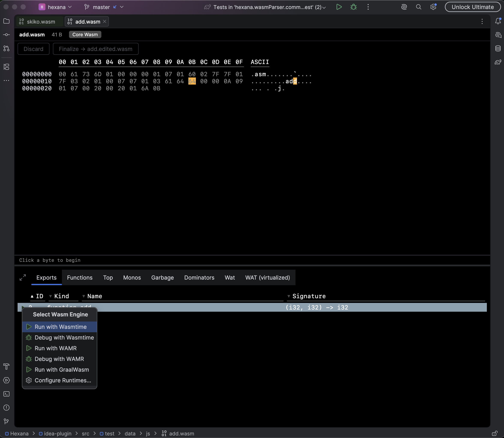Click the AI swirl icon in title bar
This screenshot has height=438, width=504.
pos(404,7)
